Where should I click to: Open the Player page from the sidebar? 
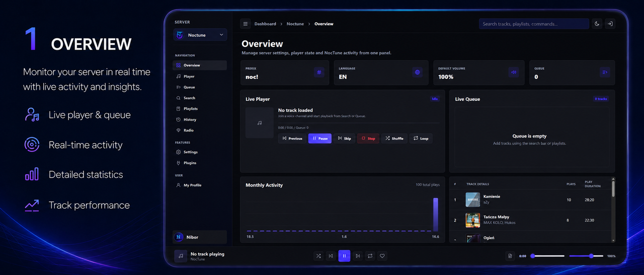[200, 77]
